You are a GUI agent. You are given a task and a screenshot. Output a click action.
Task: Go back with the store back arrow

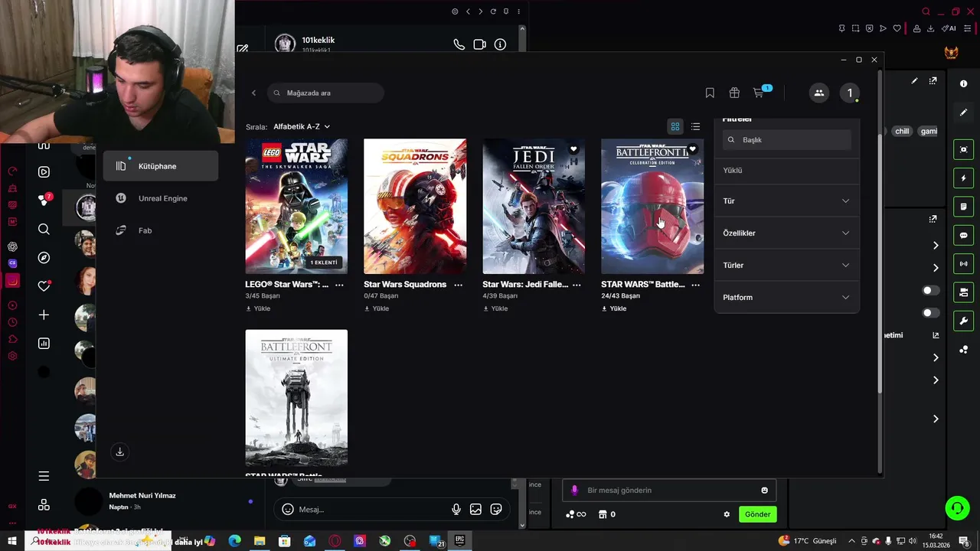click(253, 93)
